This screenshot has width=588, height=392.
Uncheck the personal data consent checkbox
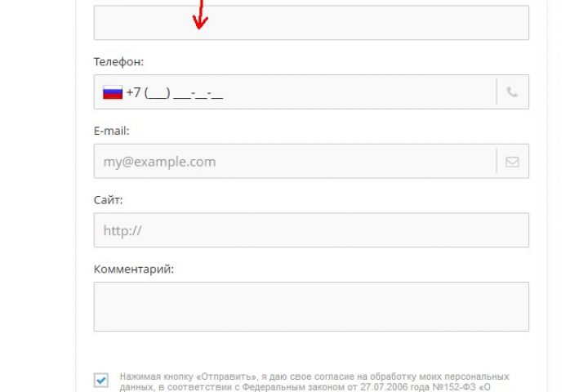click(101, 380)
